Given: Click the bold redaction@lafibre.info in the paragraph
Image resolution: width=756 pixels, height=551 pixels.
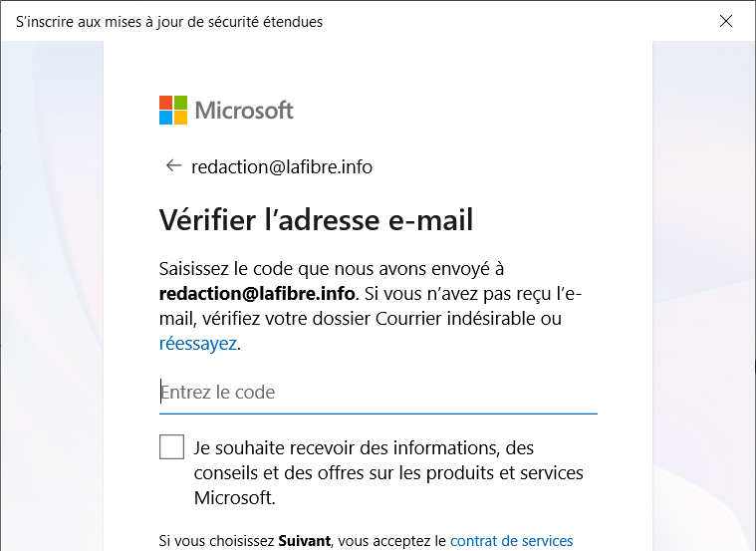Looking at the screenshot, I should (x=257, y=294).
